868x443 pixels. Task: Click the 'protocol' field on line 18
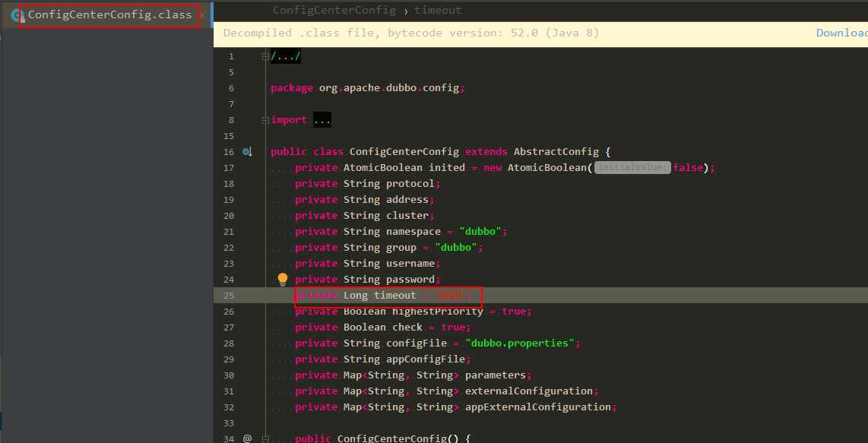(x=410, y=184)
